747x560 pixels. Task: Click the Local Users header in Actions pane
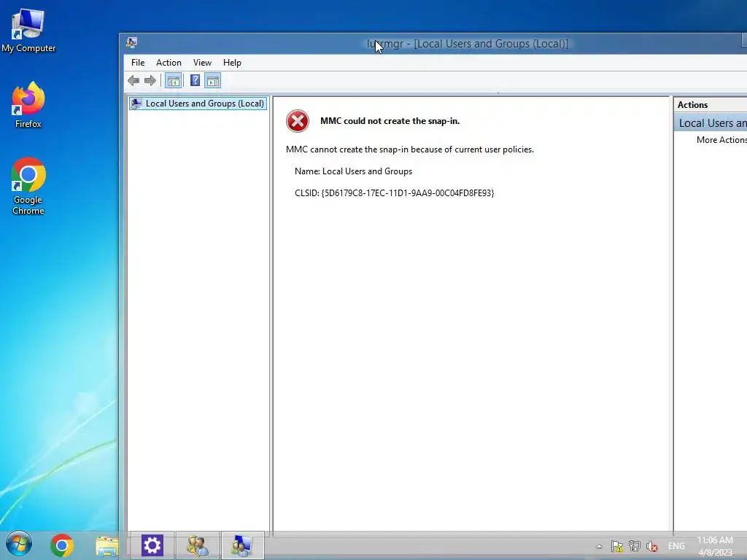click(x=711, y=122)
